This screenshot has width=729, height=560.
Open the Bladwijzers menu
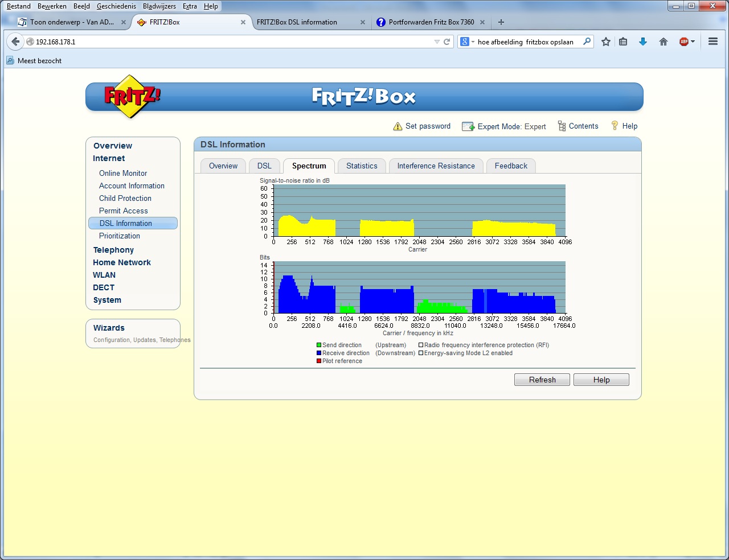[159, 6]
